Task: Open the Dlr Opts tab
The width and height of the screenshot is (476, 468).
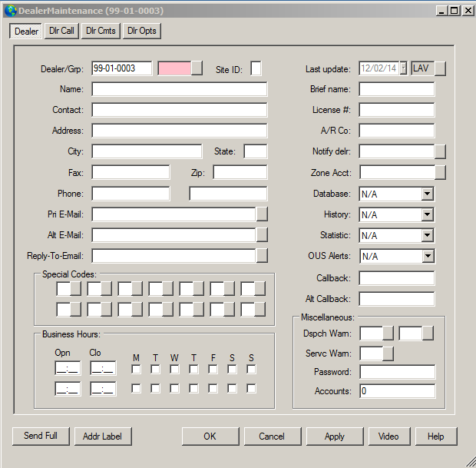Action: click(x=142, y=31)
